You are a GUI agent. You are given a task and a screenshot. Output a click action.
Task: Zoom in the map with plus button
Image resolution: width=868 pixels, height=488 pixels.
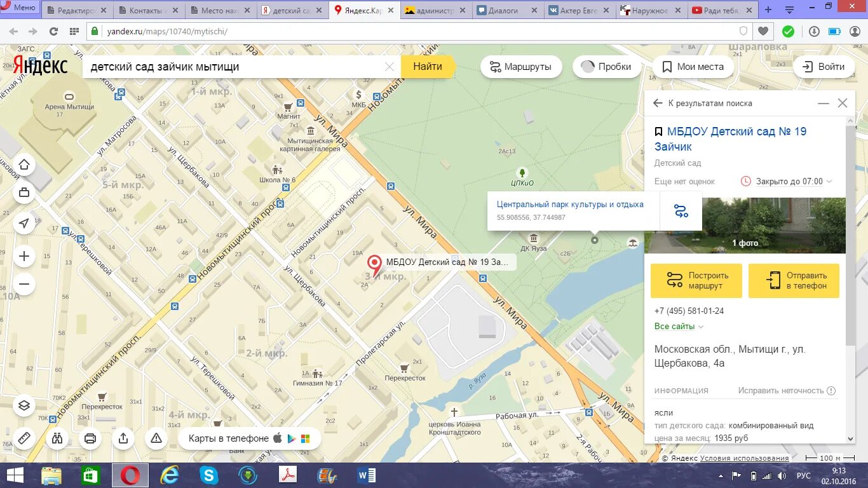click(24, 257)
